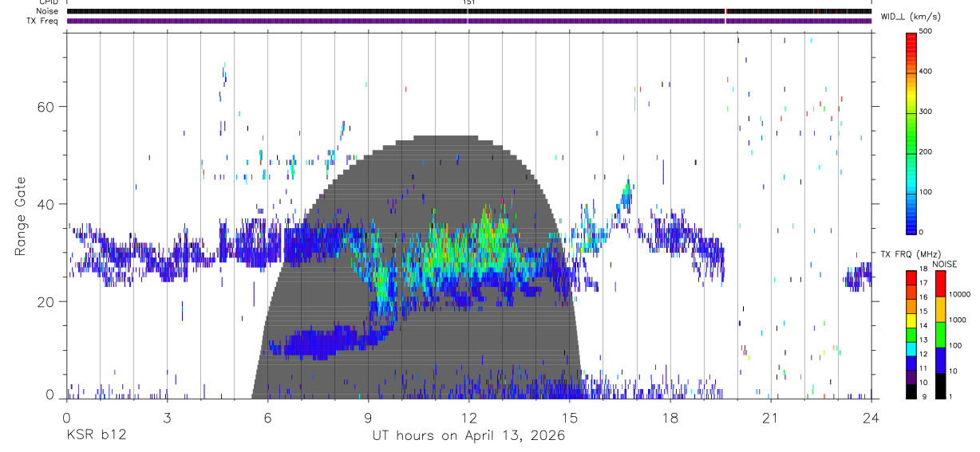Click the '15' hour tick on time axis
Viewport: 980px width, 452px height.
point(569,418)
